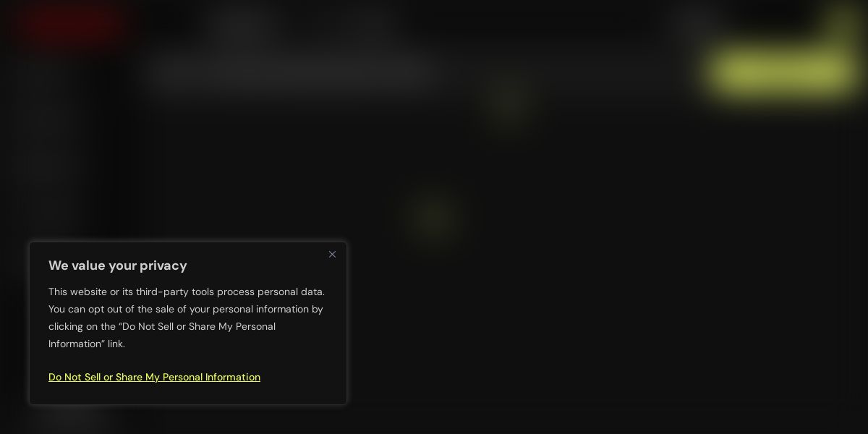Screen dimensions: 868x434
Task: Click the blurred red logo behind the overlay
Action: click(x=72, y=25)
